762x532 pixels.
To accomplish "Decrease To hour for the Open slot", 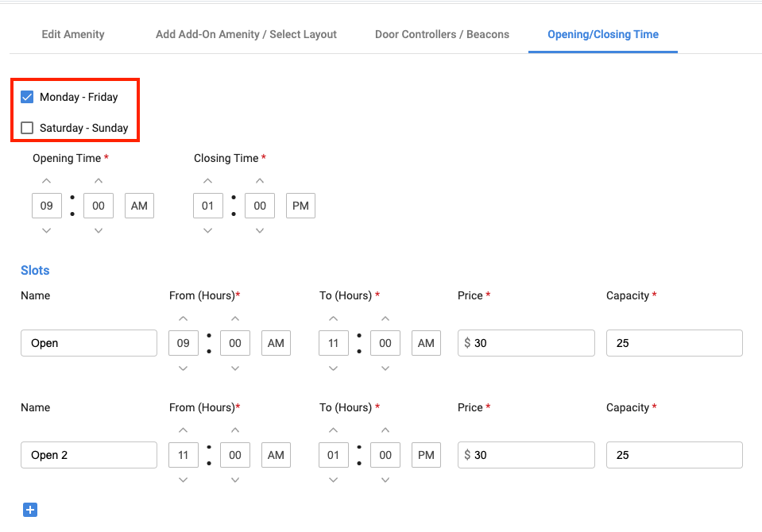I will pos(334,368).
